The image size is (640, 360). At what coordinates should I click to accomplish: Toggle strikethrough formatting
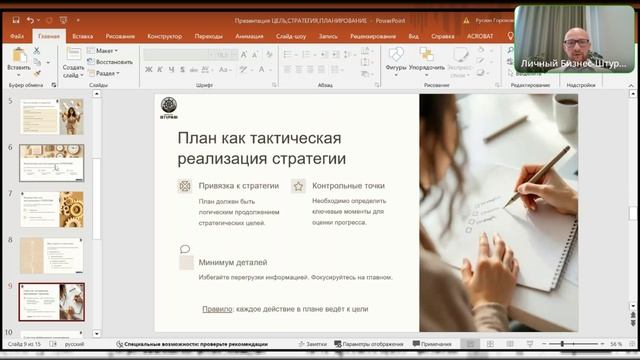193,70
